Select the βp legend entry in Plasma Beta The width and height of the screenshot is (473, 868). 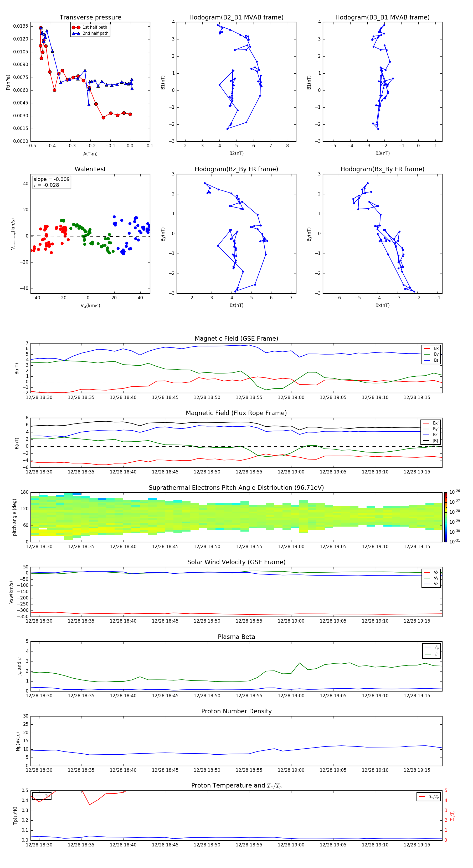[432, 647]
